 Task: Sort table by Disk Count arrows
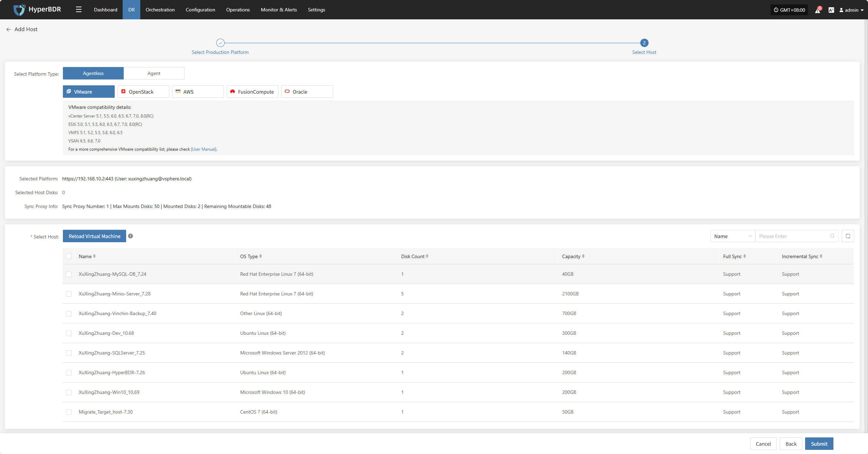(427, 256)
